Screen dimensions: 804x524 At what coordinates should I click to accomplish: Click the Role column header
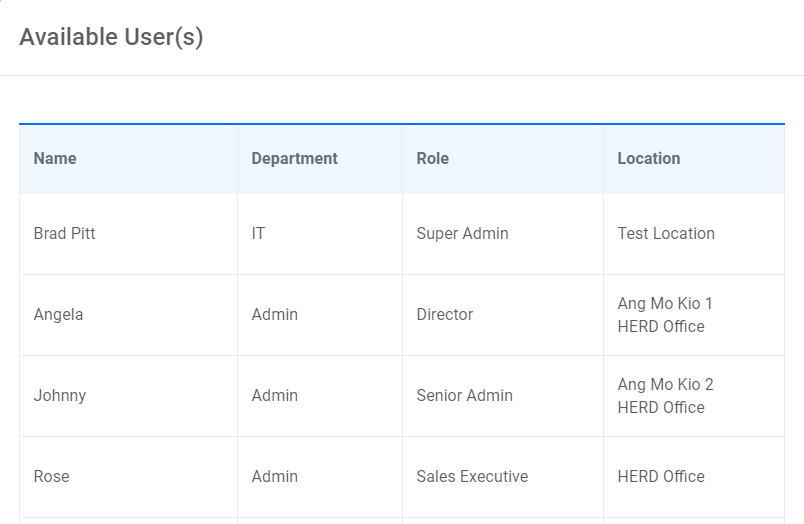point(432,158)
